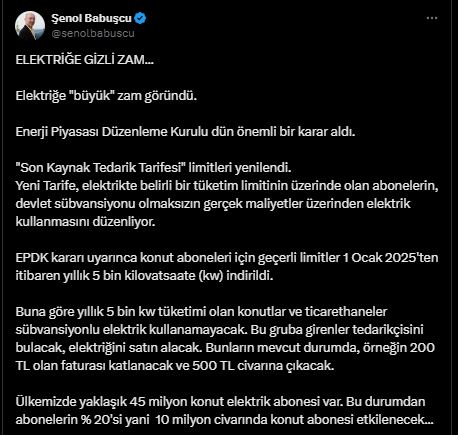Click the line starting 'Buna göre yıllık 5 bin kw'

tap(201, 312)
